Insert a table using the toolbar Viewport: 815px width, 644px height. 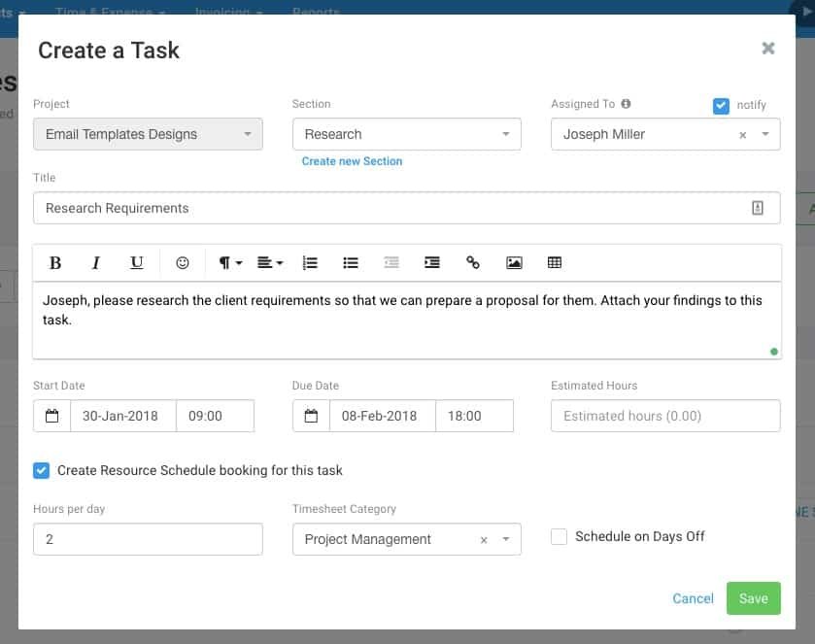[x=555, y=263]
